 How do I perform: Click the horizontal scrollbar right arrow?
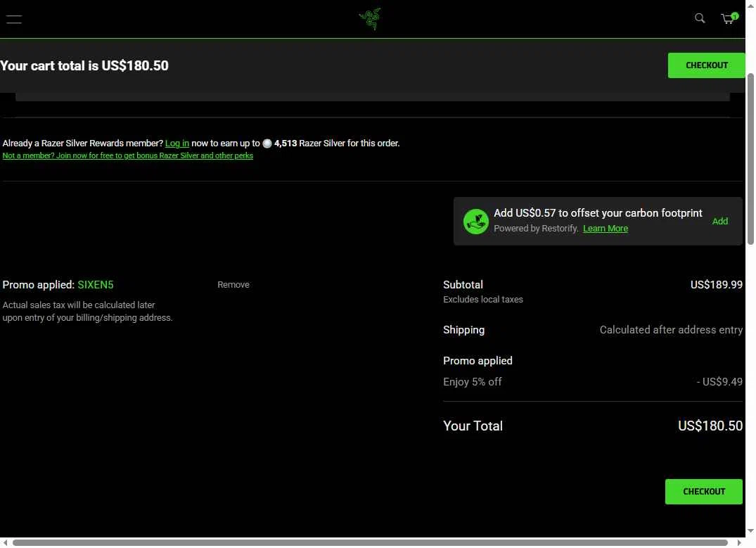click(x=739, y=542)
